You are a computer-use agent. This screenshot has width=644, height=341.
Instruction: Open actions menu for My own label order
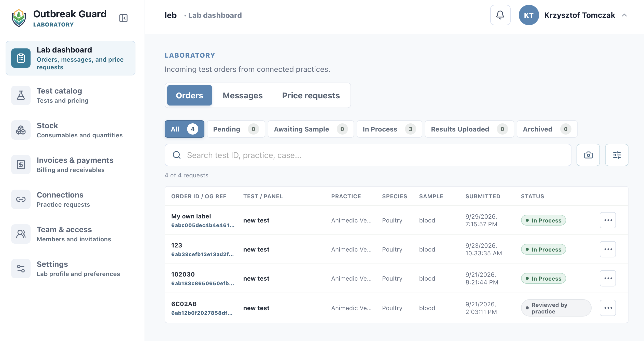coord(608,220)
